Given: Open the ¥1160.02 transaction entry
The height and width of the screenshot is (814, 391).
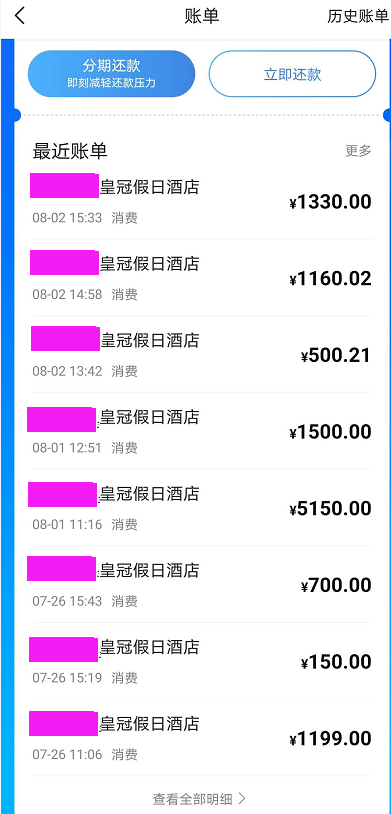Looking at the screenshot, I should pos(201,278).
